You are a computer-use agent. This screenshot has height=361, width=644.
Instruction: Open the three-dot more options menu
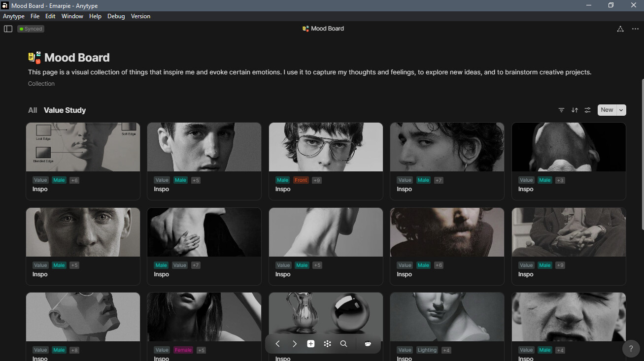pyautogui.click(x=635, y=29)
